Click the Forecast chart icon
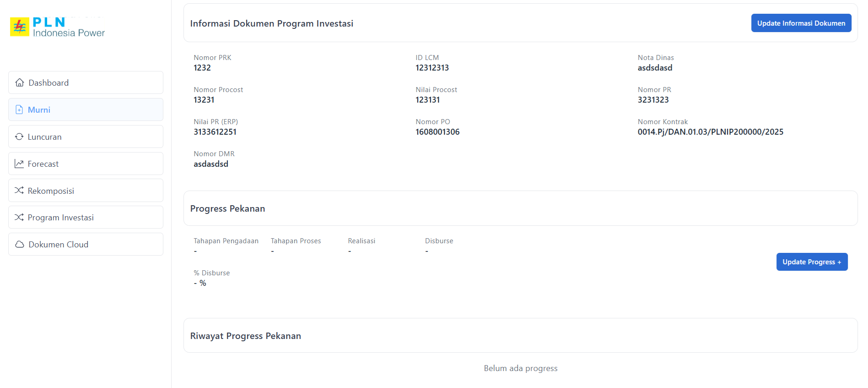Image resolution: width=868 pixels, height=388 pixels. tap(19, 164)
